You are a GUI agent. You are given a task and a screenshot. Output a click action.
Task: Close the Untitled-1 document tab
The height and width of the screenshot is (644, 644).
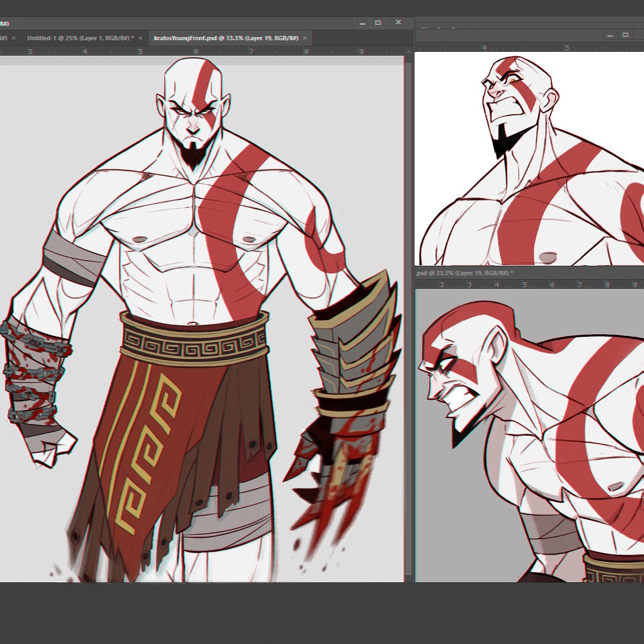[x=140, y=38]
